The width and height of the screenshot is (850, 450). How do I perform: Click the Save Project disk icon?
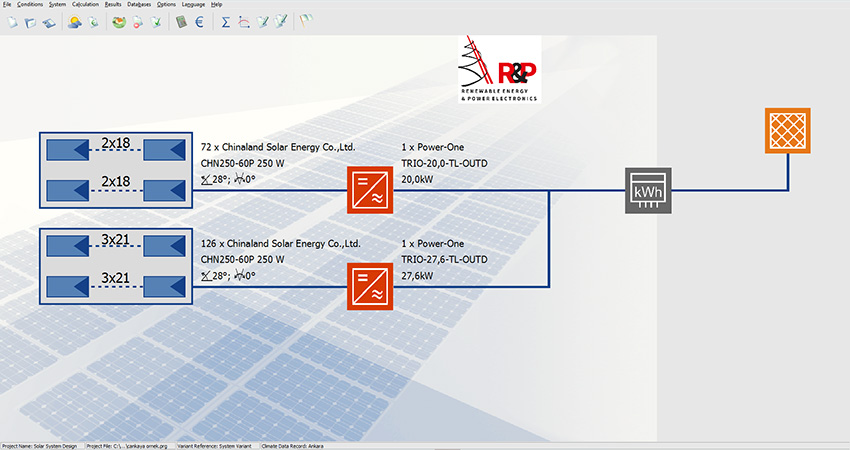coord(49,22)
